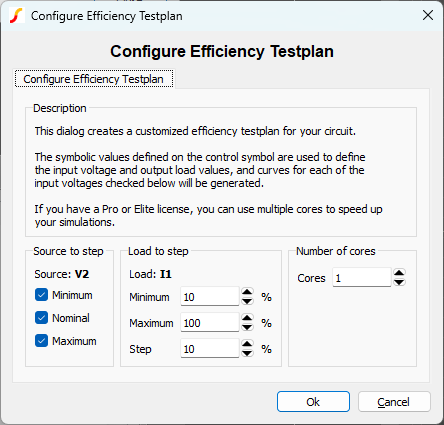Increase the number of Cores with up arrow
The image size is (444, 425).
[x=399, y=273]
